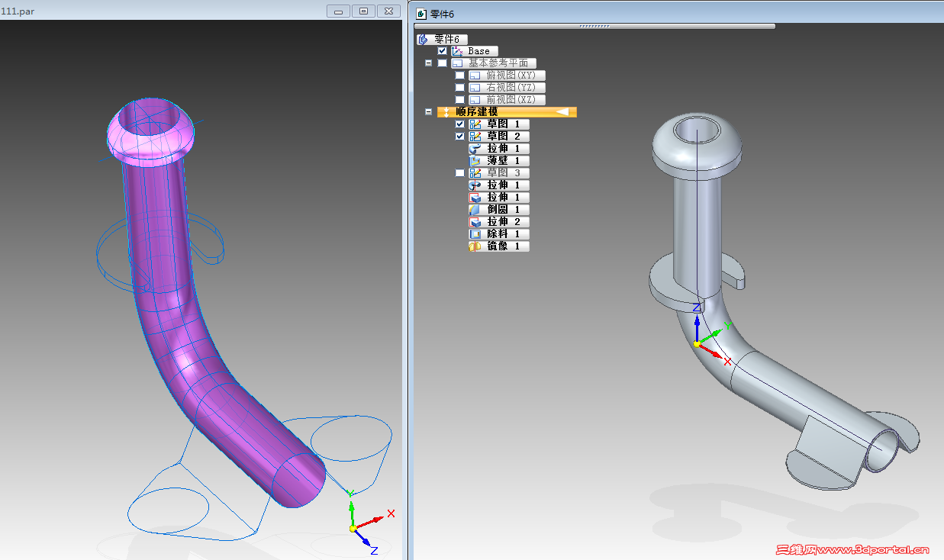Select the 零件6 root part icon in tree
944x560 pixels.
423,39
